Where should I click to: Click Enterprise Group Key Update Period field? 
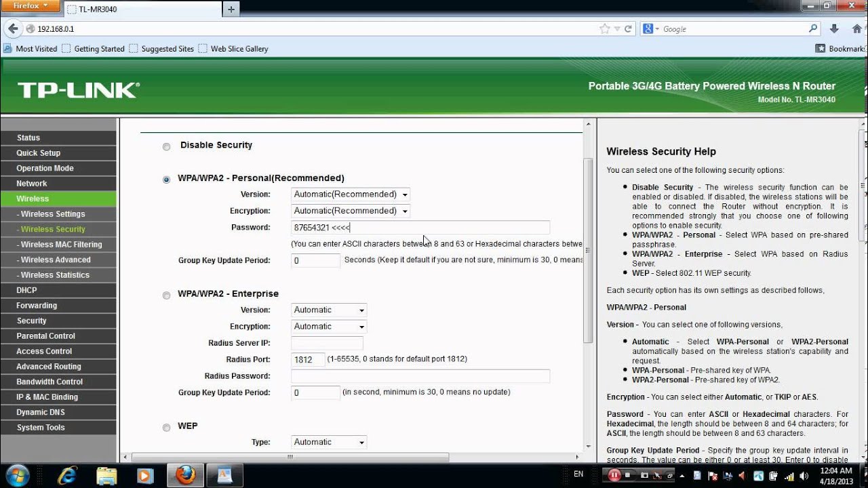pyautogui.click(x=315, y=392)
